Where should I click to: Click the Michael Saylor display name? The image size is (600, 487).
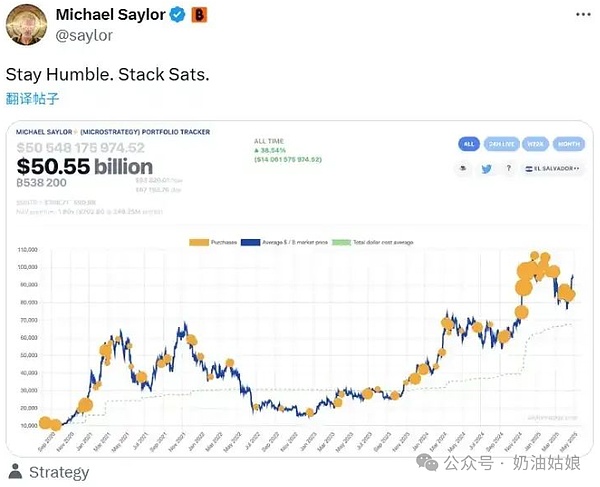(109, 15)
